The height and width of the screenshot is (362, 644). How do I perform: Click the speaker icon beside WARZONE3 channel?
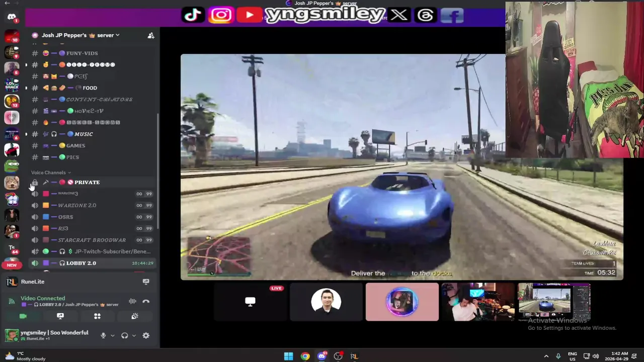35,194
